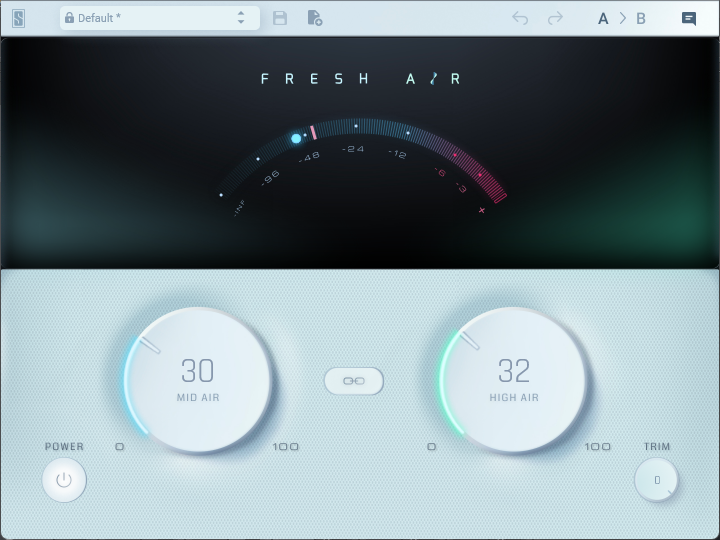This screenshot has width=720, height=540.
Task: Click the High Air knob
Action: click(x=513, y=380)
